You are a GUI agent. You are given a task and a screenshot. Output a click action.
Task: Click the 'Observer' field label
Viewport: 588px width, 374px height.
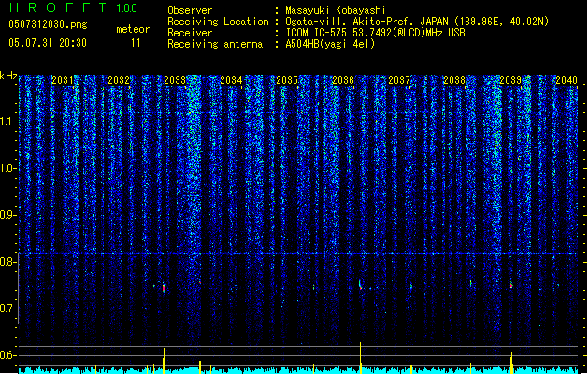click(x=190, y=10)
